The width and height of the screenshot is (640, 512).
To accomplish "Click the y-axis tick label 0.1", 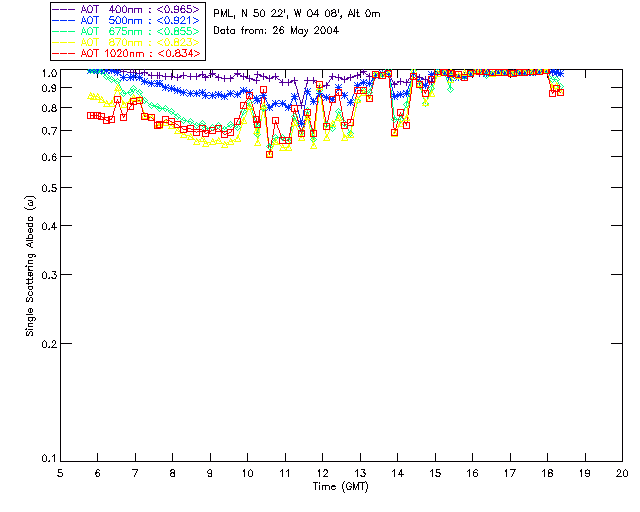I will point(49,459).
